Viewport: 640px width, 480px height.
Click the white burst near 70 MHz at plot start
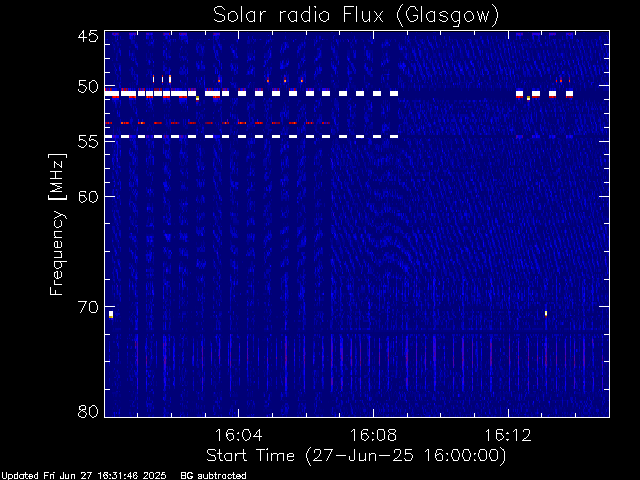(x=111, y=314)
